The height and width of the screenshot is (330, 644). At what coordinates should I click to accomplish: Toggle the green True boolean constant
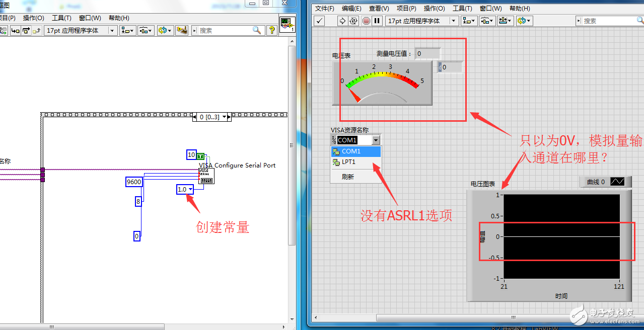[x=200, y=156]
